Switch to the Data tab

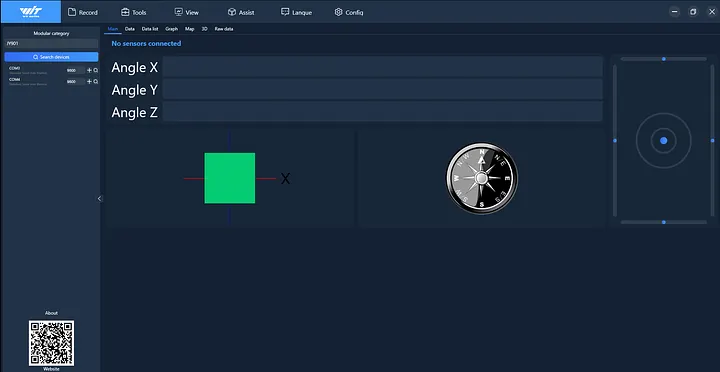tap(129, 29)
